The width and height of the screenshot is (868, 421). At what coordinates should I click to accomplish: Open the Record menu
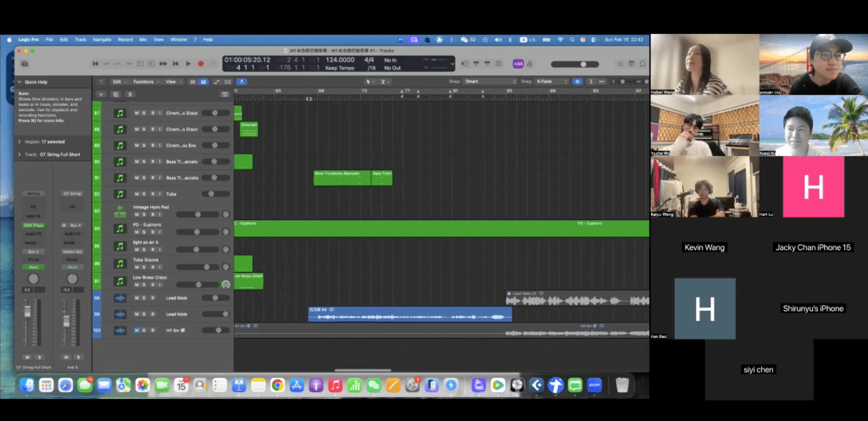(125, 40)
